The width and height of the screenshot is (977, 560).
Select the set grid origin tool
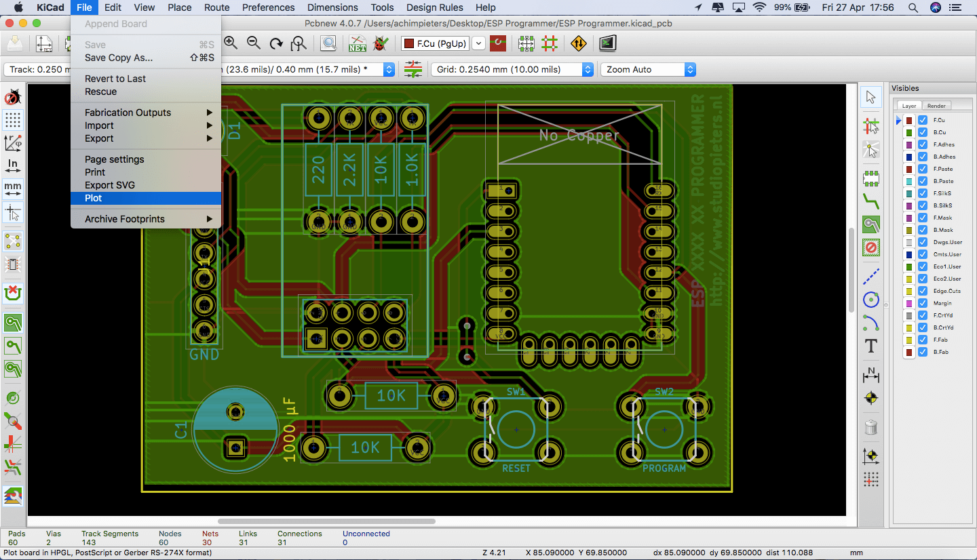coord(871,479)
